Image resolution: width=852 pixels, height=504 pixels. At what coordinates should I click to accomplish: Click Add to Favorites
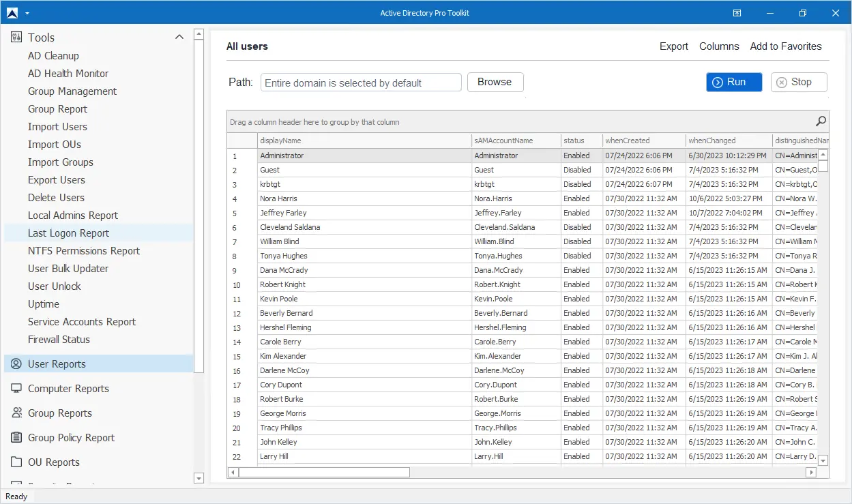[786, 46]
